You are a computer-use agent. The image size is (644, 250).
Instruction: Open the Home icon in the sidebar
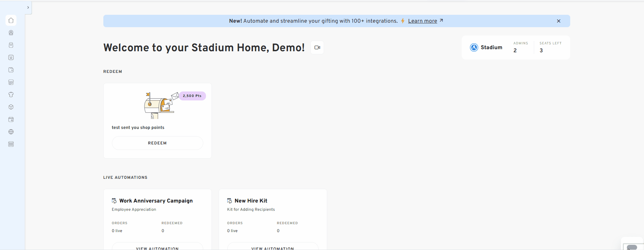[x=11, y=20]
